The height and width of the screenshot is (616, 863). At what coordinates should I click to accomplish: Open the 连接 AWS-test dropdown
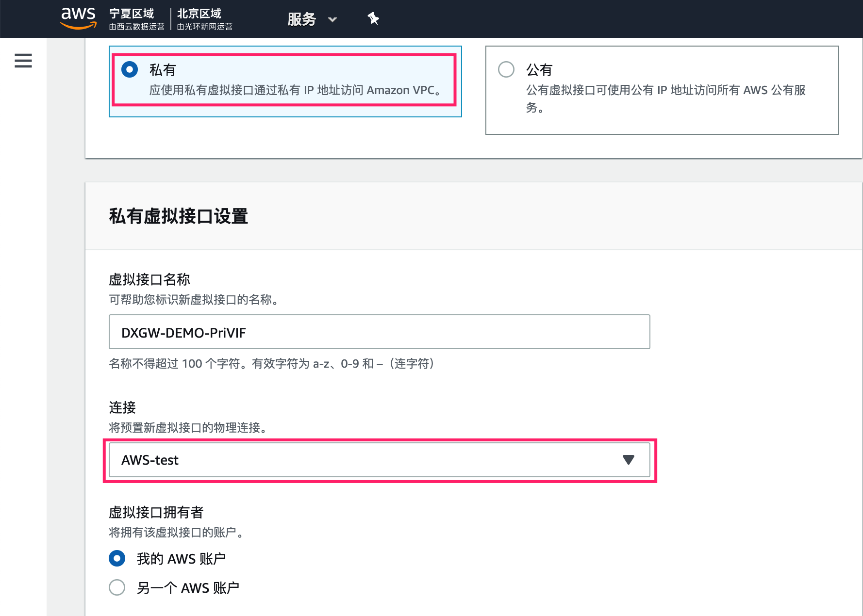(x=379, y=460)
